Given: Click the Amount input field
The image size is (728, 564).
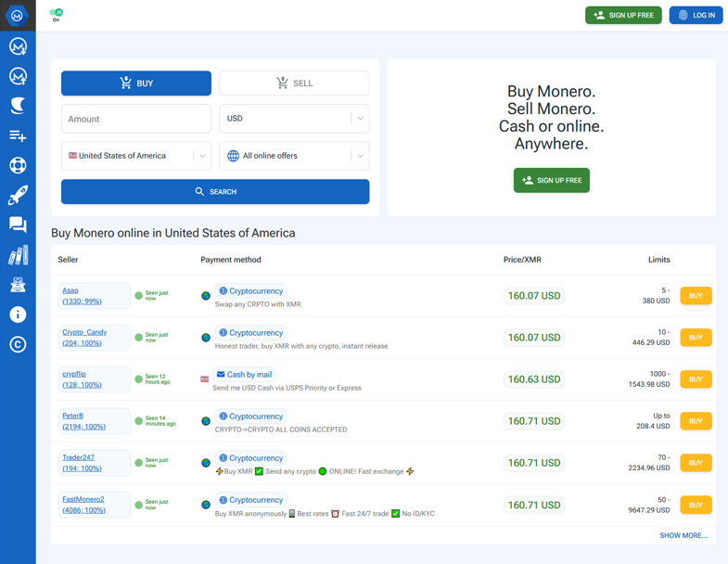Looking at the screenshot, I should [136, 119].
